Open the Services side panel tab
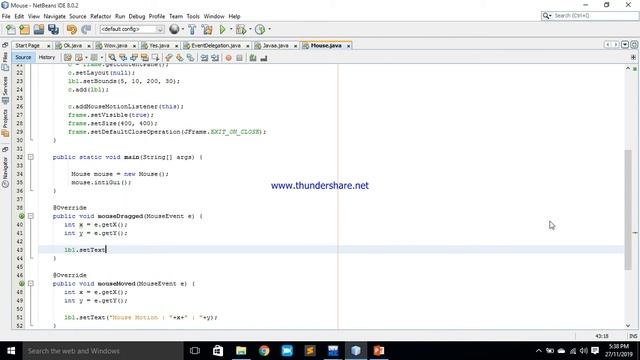Viewport: 640px width, 360px height. pos(5,90)
